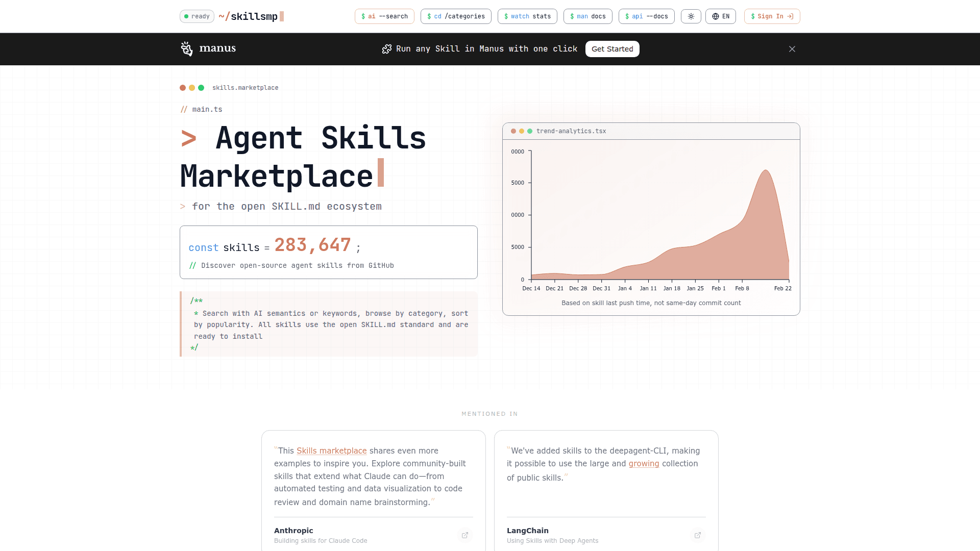Dismiss the Manus promotion banner
980x551 pixels.
point(792,48)
